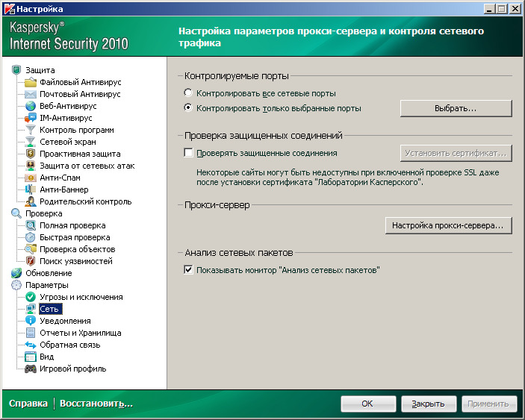Screen dimensions: 525x420
Task: Click the Файловый Антивирус folder icon
Action: (x=31, y=82)
